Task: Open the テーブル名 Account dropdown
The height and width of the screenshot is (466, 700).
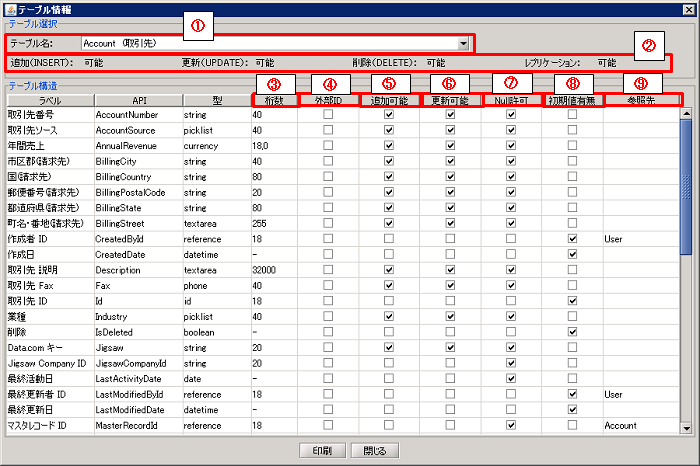Action: coord(463,44)
